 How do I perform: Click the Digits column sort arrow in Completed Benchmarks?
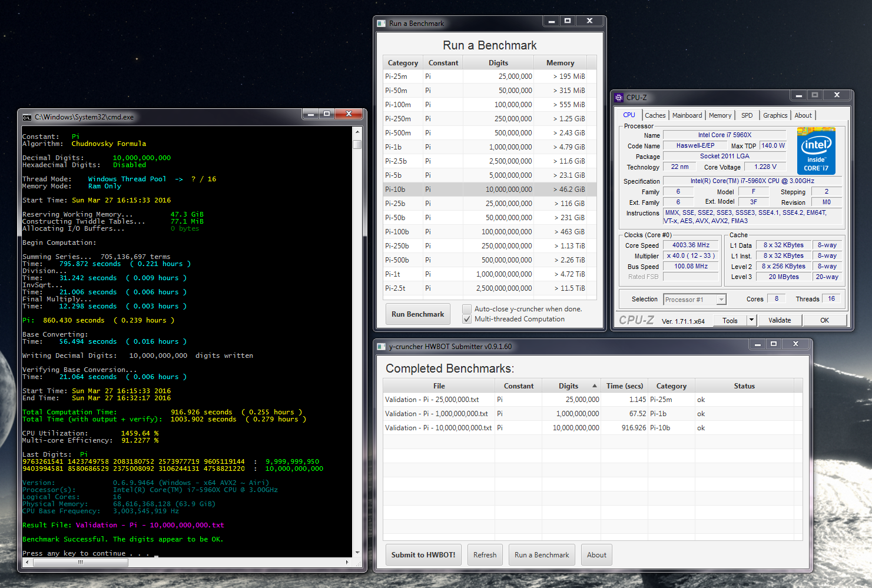pyautogui.click(x=595, y=386)
